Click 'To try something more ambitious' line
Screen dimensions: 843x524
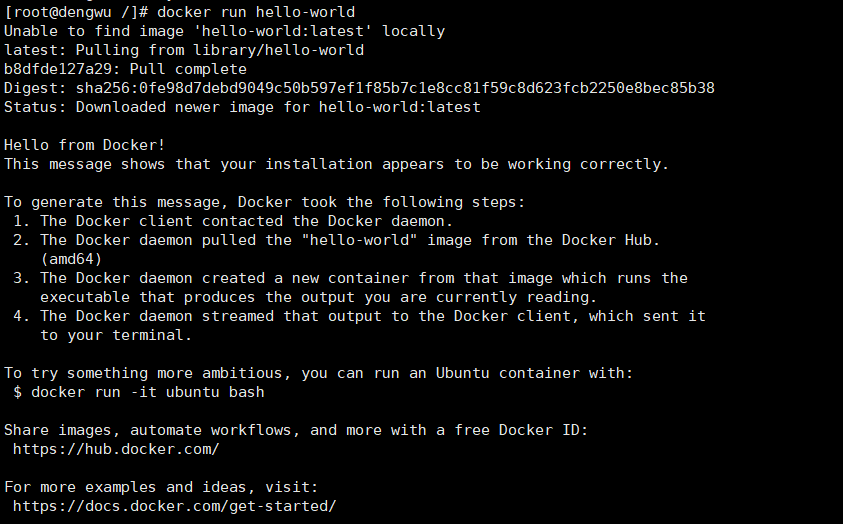pyautogui.click(x=319, y=373)
